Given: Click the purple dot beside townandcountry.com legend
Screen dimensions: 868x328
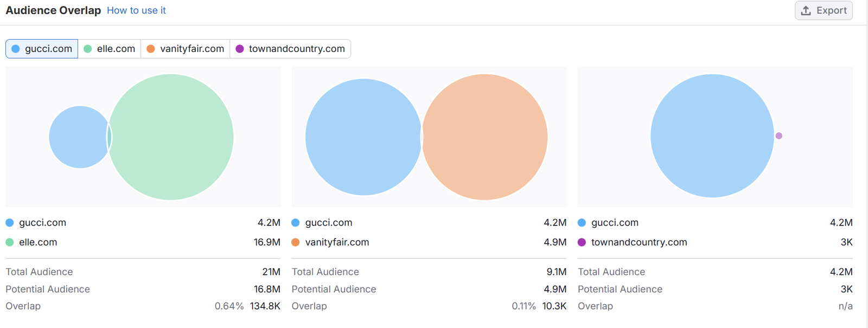Looking at the screenshot, I should [x=582, y=242].
